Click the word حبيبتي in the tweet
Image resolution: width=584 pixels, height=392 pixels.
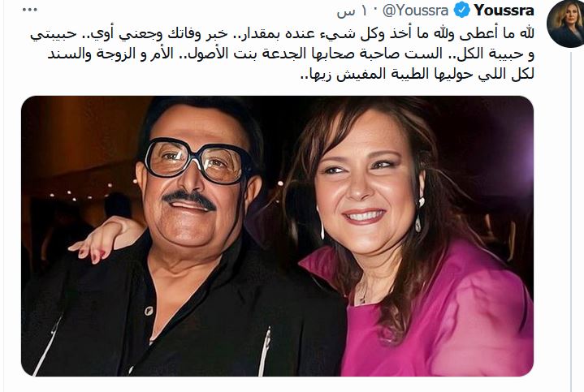(54, 34)
